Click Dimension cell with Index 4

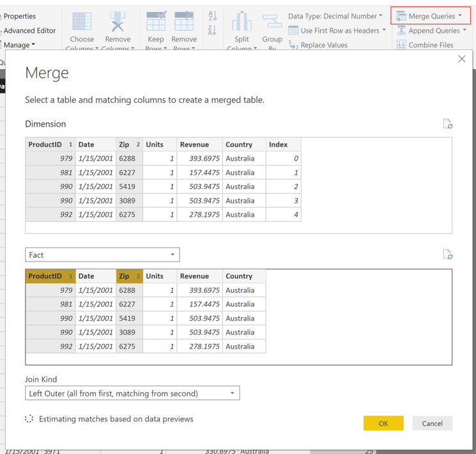click(284, 215)
